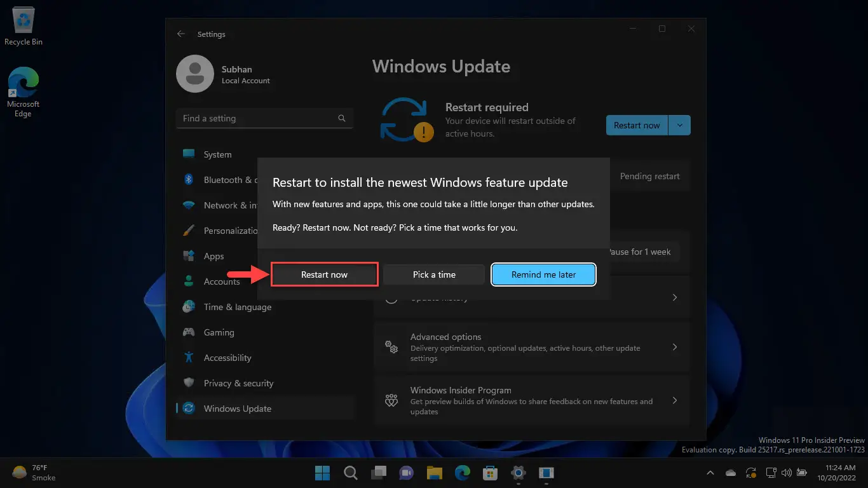Click the Subhan user avatar
This screenshot has width=868, height=488.
pyautogui.click(x=195, y=74)
